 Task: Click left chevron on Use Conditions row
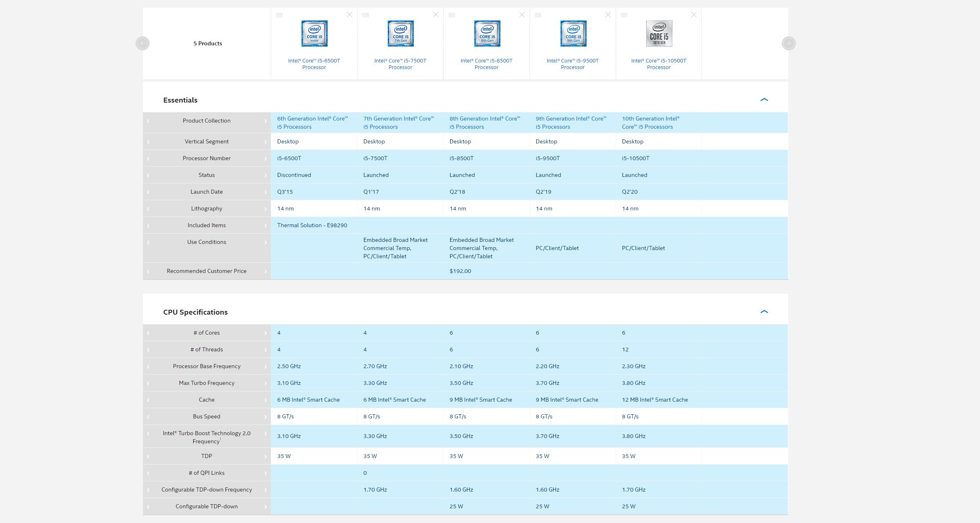tap(148, 242)
